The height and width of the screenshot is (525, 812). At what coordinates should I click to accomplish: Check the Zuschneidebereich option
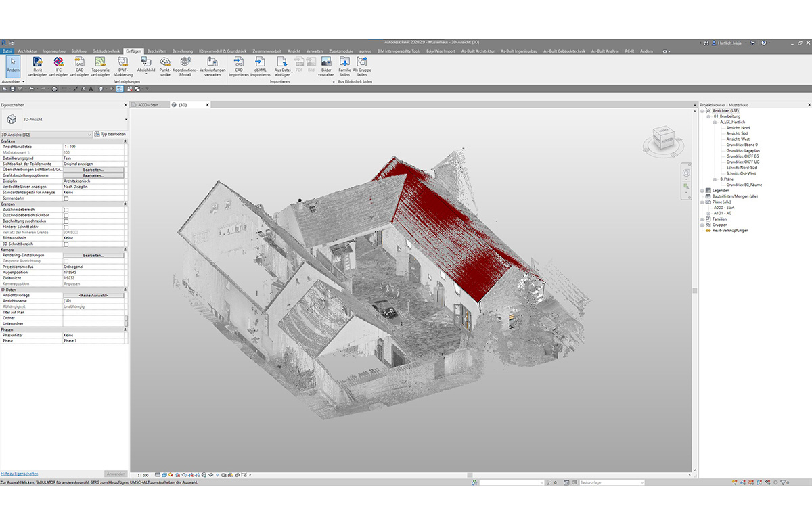coord(66,210)
